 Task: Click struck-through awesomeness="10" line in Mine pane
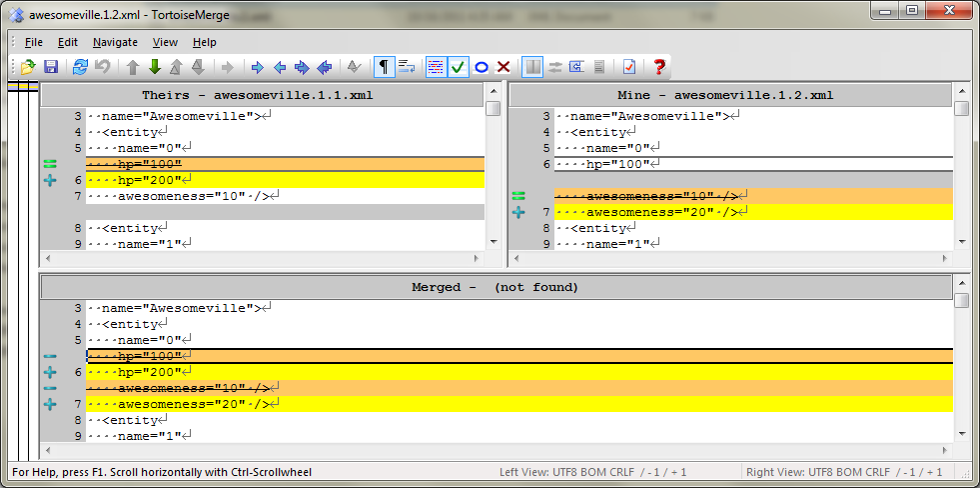754,196
